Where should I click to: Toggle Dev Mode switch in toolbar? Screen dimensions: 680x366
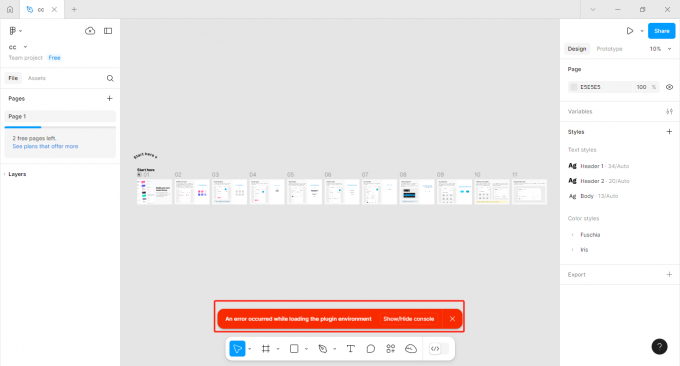(438, 349)
